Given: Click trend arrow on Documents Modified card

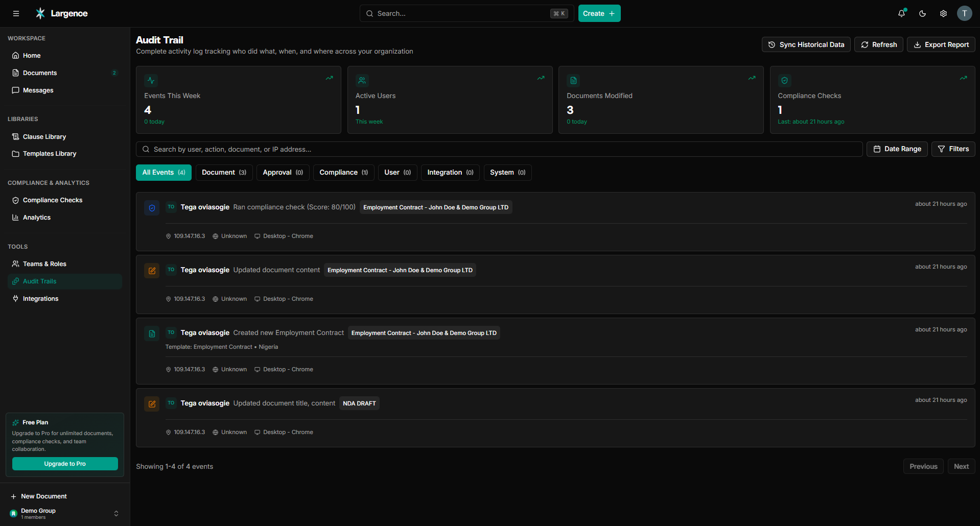Looking at the screenshot, I should (752, 78).
